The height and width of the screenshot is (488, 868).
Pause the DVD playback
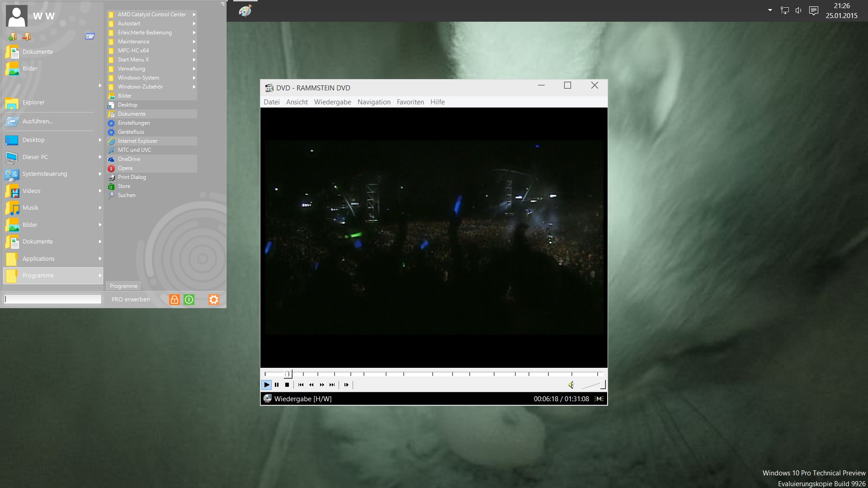pyautogui.click(x=277, y=385)
